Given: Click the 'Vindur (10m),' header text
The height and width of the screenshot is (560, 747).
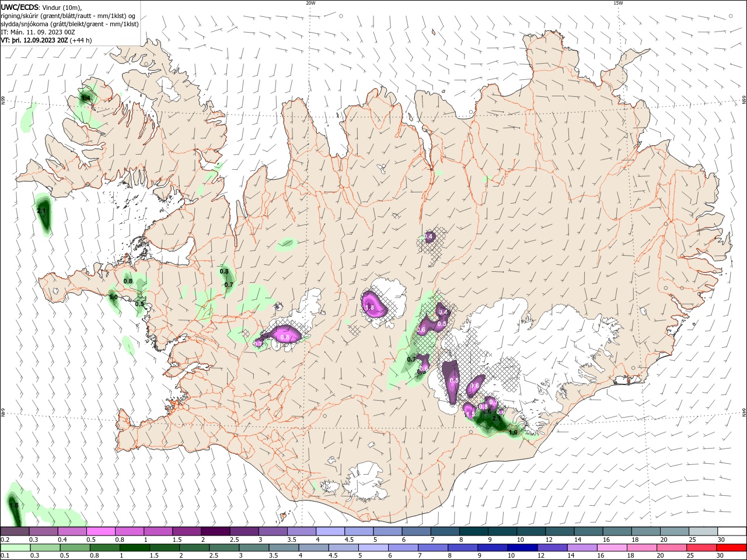Looking at the screenshot, I should tap(62, 8).
